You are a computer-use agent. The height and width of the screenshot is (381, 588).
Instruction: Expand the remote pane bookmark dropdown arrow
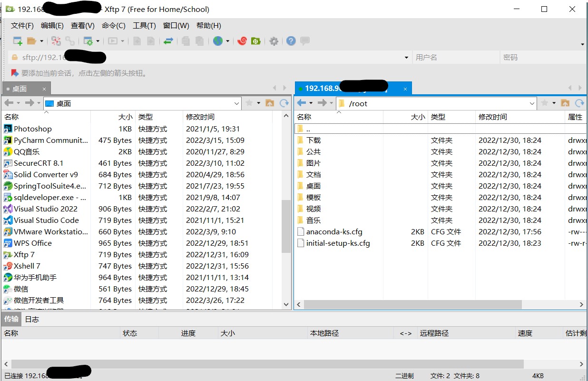[554, 103]
